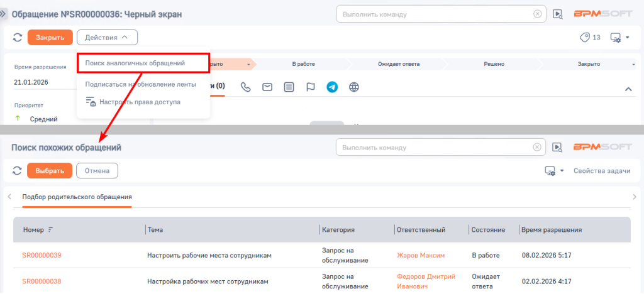Image resolution: width=644 pixels, height=294 pixels.
Task: Click the Отмена button
Action: [x=97, y=171]
